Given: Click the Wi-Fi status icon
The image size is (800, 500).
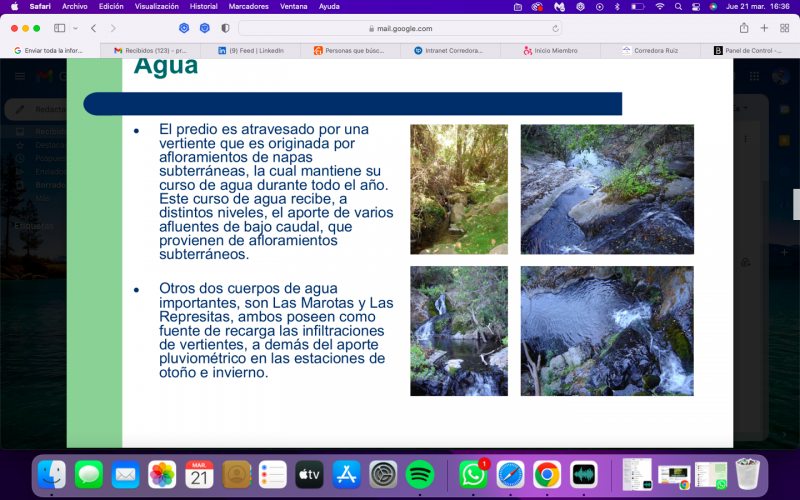Looking at the screenshot, I should click(x=660, y=7).
